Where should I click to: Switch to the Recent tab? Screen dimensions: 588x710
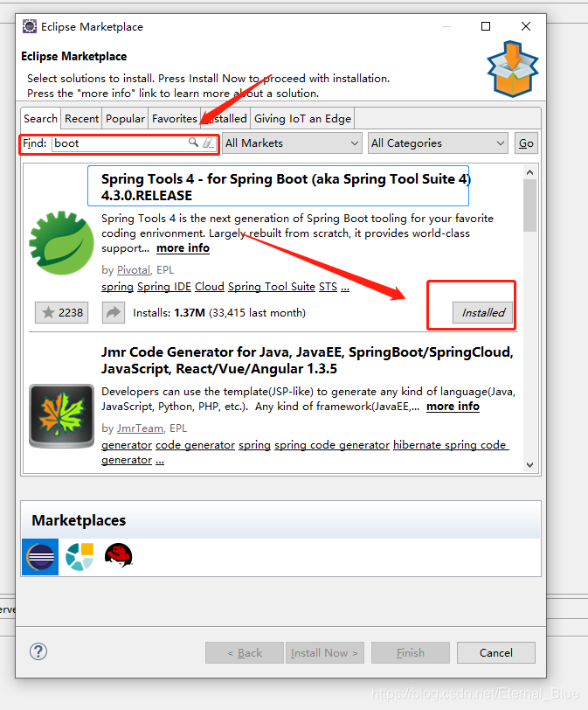(x=81, y=119)
